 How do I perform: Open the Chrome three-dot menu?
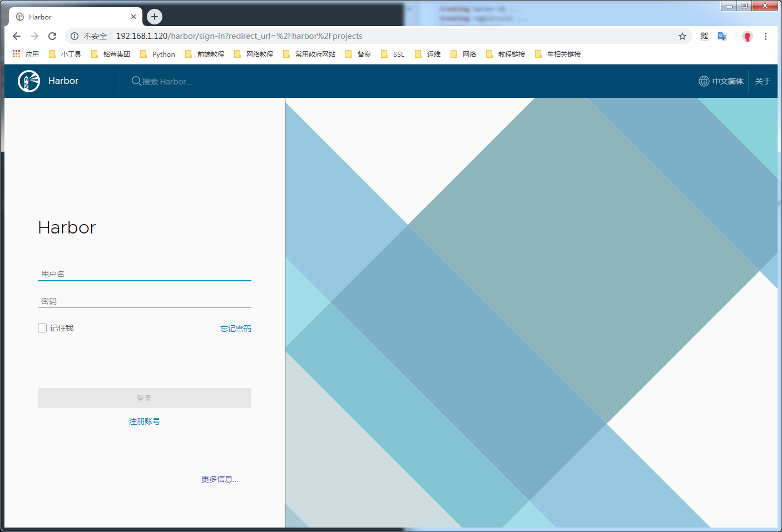click(765, 36)
